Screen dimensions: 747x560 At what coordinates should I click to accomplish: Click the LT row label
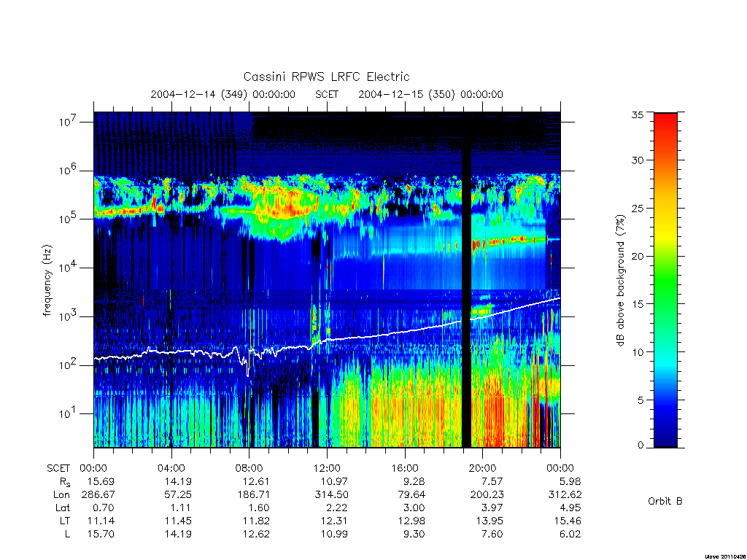[x=65, y=521]
